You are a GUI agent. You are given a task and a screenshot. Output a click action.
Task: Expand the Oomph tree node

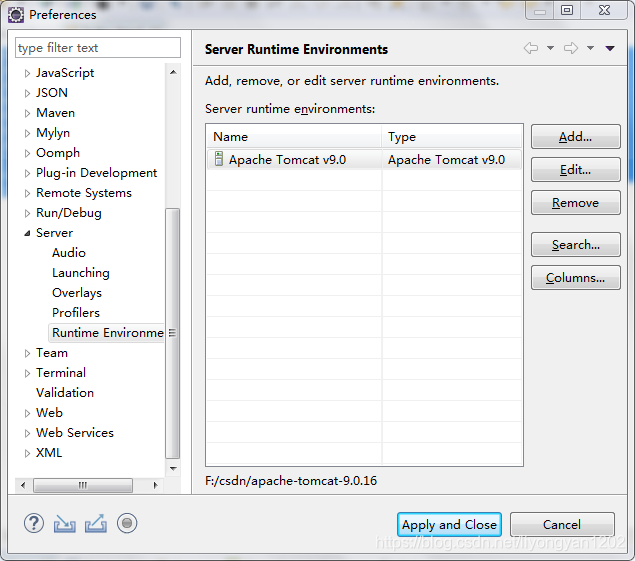(x=27, y=153)
